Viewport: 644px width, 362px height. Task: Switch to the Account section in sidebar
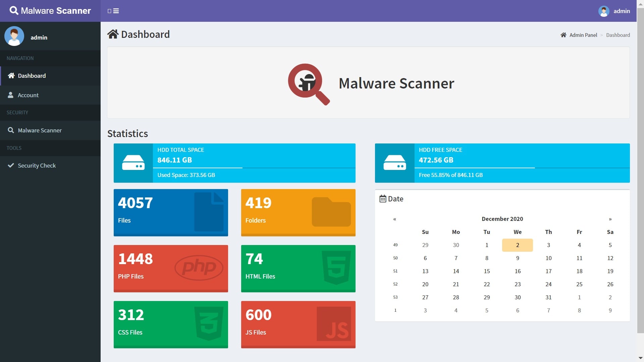pos(28,95)
